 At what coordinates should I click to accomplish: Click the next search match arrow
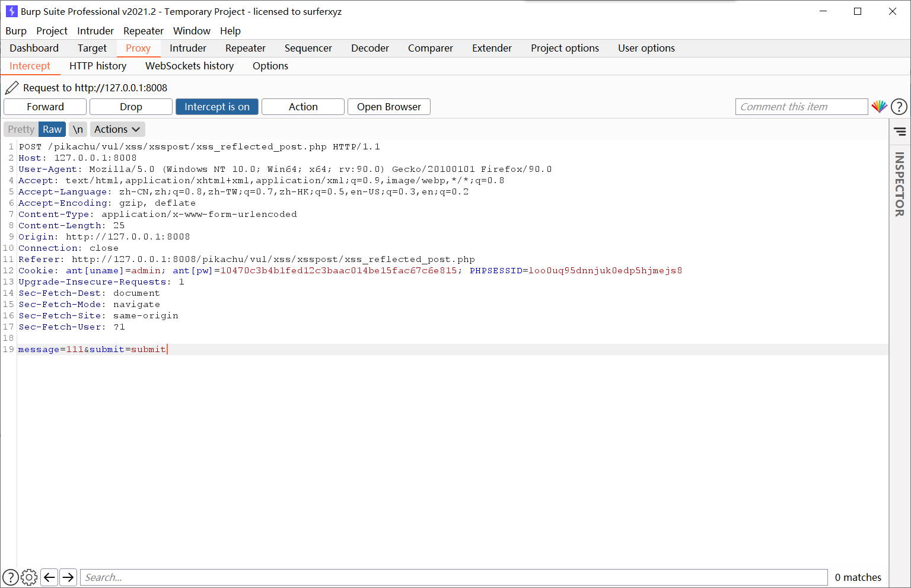coord(68,577)
